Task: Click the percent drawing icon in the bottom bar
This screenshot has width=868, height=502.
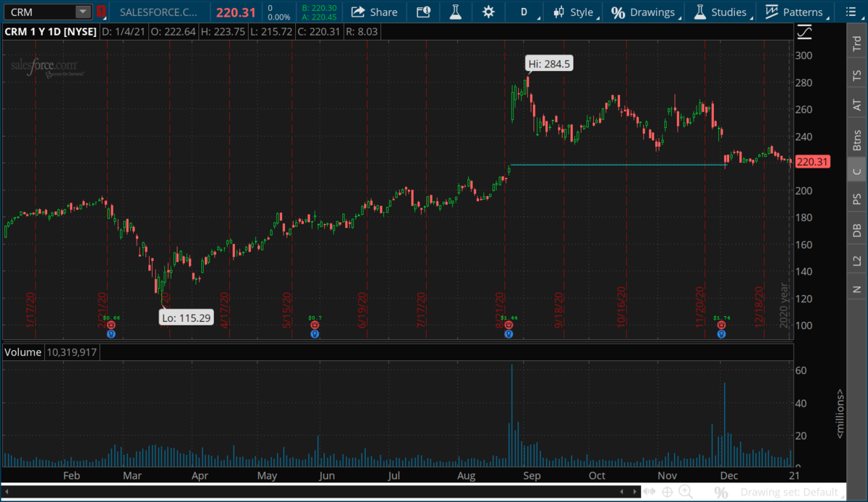Action: click(x=721, y=492)
